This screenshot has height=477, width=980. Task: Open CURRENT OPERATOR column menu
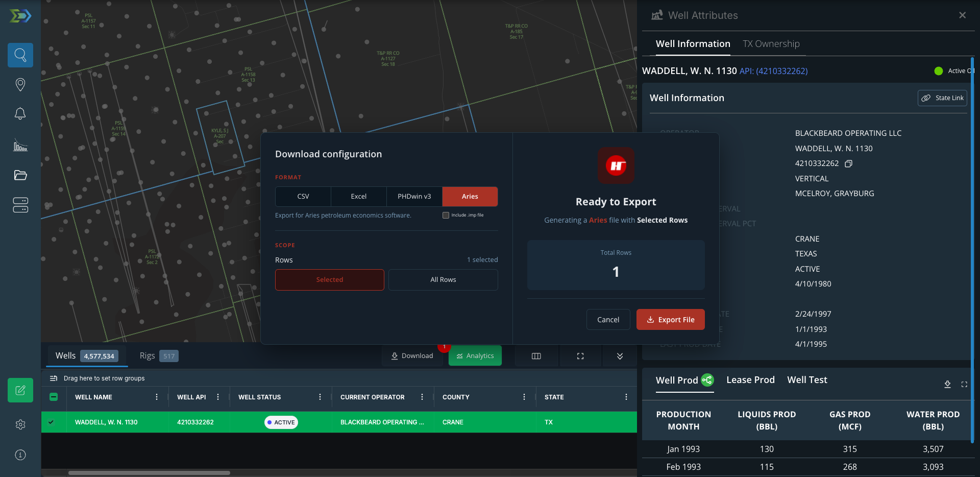coord(422,397)
